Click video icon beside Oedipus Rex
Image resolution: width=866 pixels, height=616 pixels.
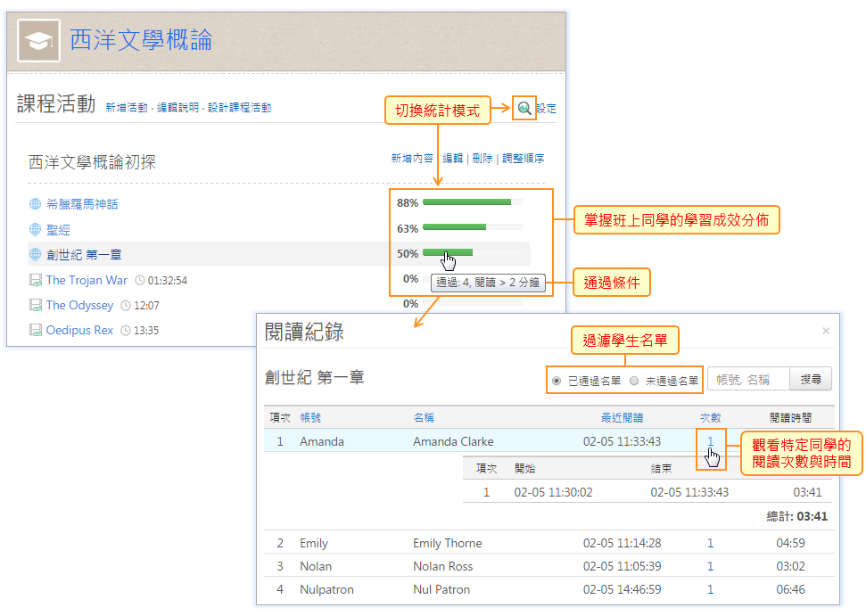click(35, 330)
